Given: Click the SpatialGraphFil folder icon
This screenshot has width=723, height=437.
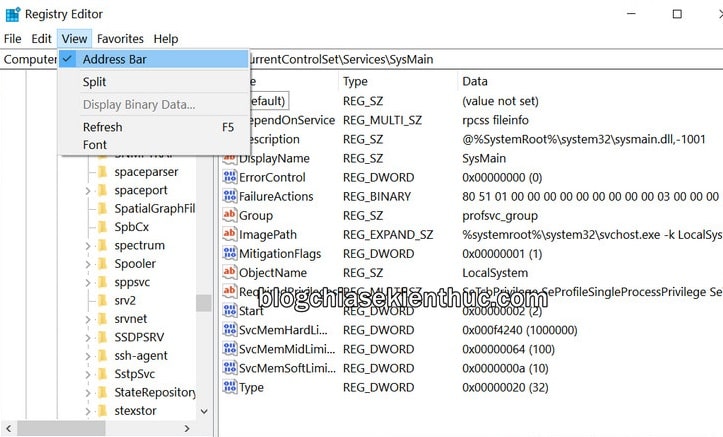Looking at the screenshot, I should point(103,209).
